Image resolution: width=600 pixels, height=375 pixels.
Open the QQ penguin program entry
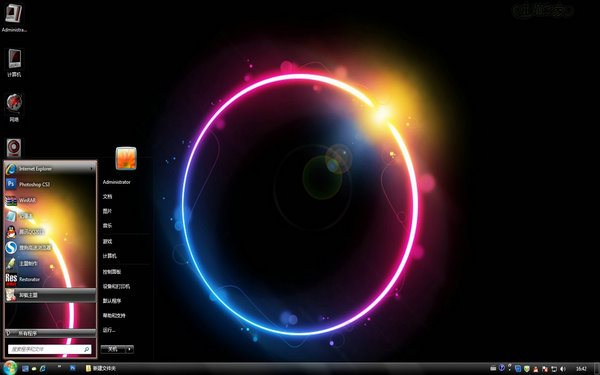click(50, 232)
